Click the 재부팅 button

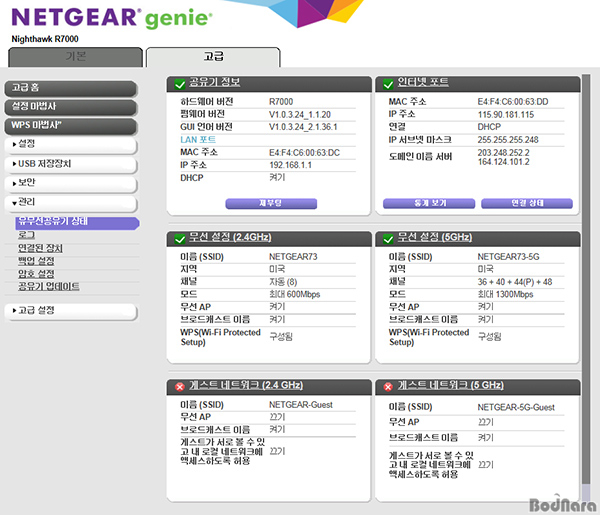pyautogui.click(x=271, y=203)
